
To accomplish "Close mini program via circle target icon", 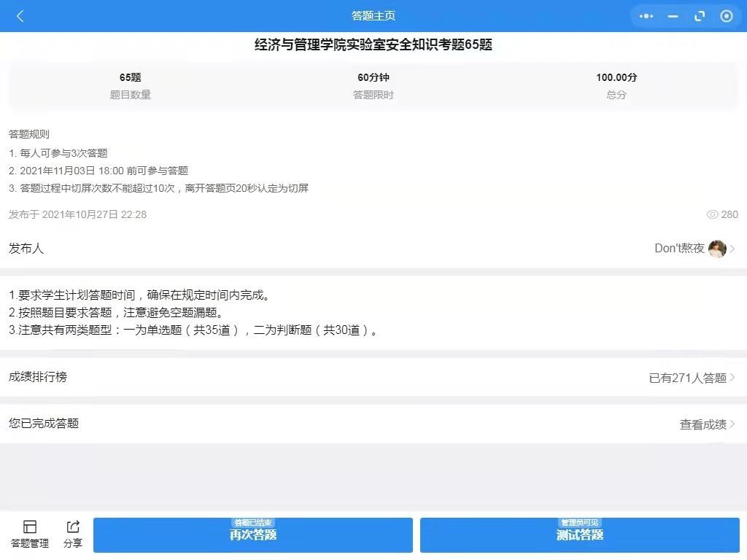I will point(726,16).
